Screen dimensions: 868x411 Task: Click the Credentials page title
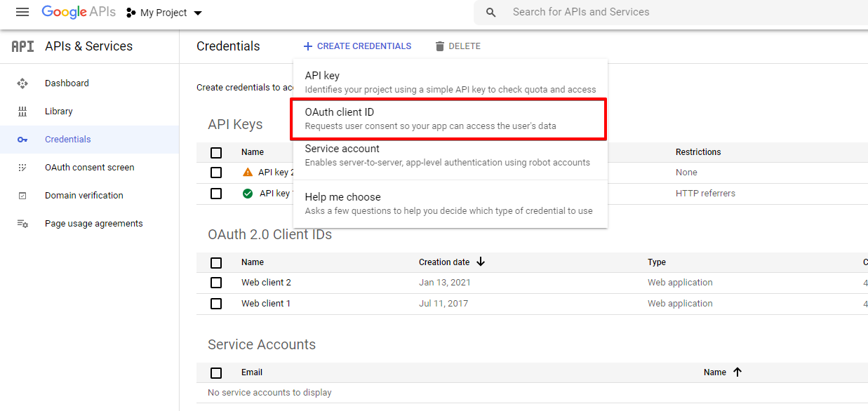[228, 46]
